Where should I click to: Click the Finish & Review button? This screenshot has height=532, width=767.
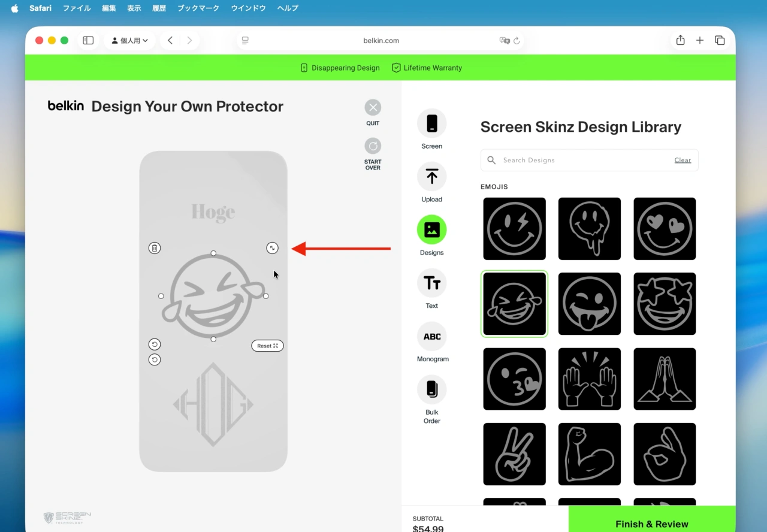[x=651, y=524]
